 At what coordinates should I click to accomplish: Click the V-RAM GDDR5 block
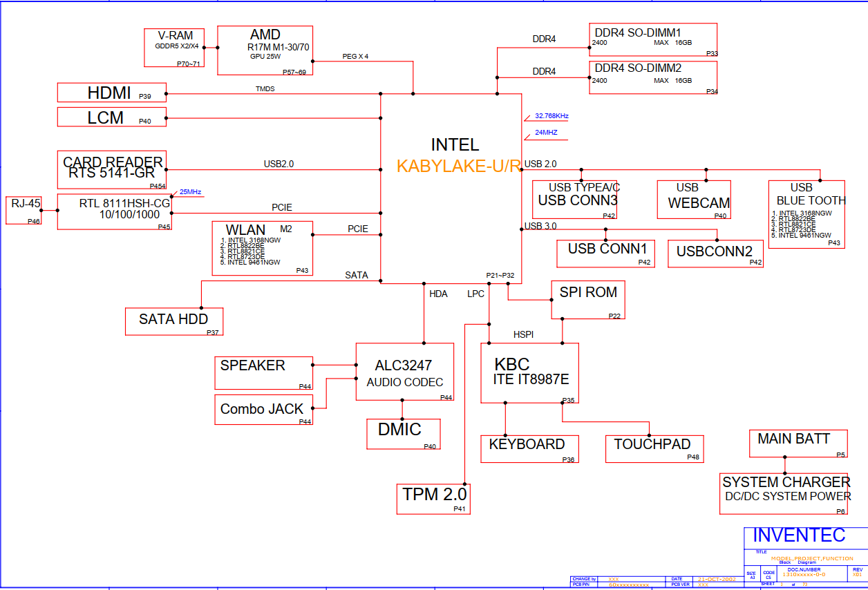click(x=173, y=48)
